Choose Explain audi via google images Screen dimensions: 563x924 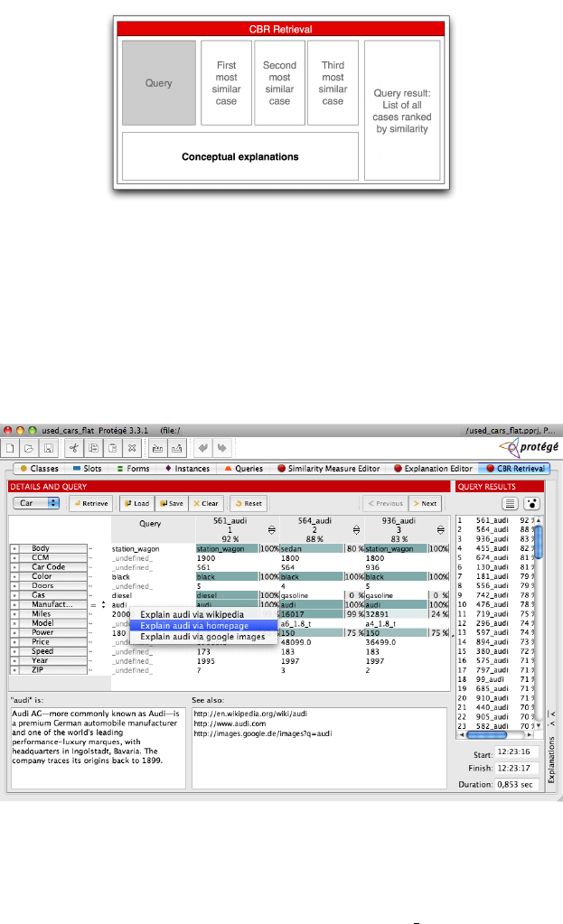point(203,637)
